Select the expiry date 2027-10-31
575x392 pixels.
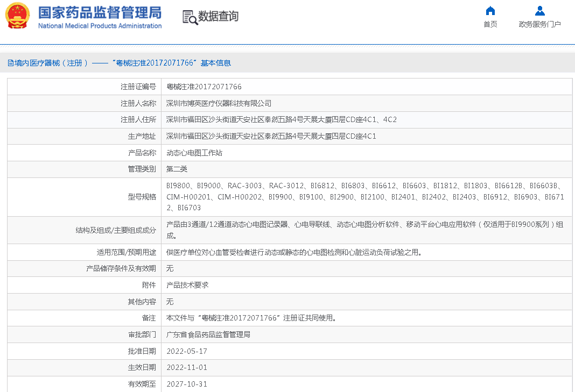(186, 384)
